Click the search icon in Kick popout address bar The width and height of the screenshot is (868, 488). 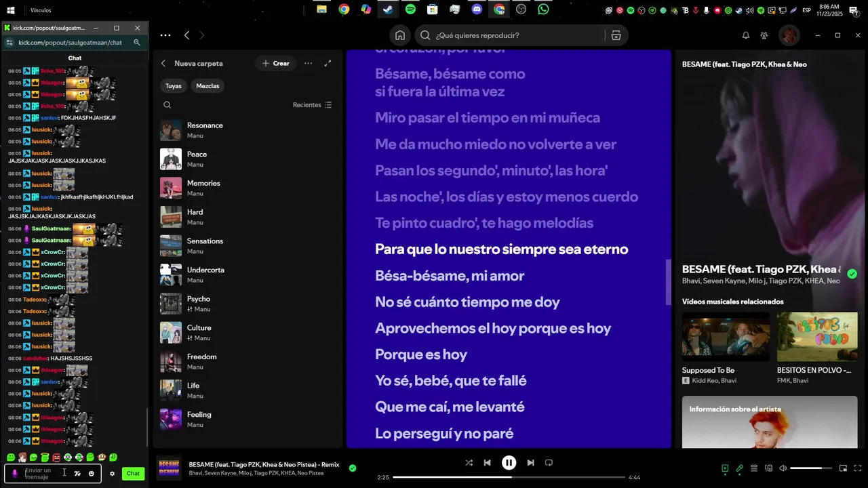pos(137,42)
